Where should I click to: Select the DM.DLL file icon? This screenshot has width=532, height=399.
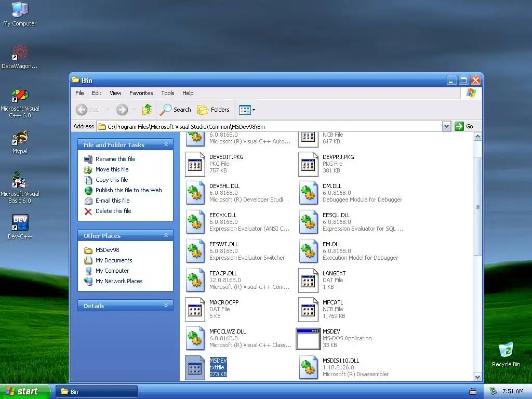coord(308,193)
